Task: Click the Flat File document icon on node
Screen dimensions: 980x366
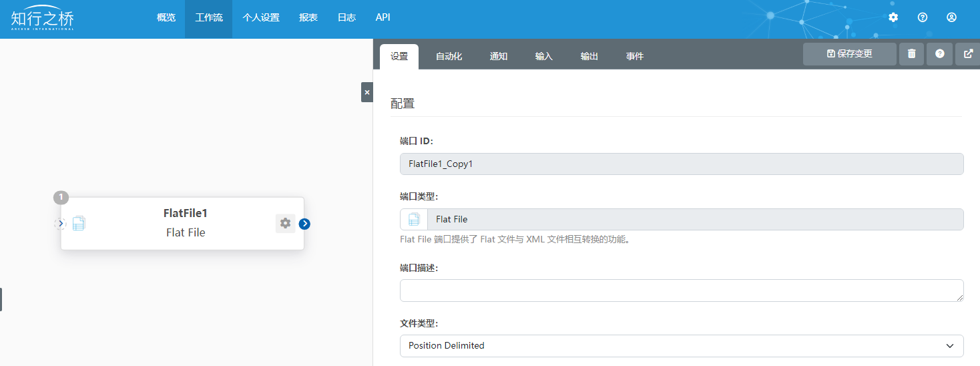Action: tap(79, 224)
